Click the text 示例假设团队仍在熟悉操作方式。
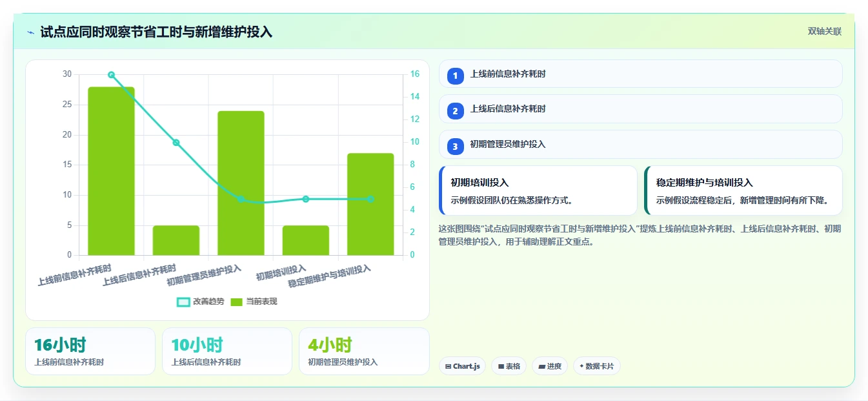868x401 pixels. 512,200
